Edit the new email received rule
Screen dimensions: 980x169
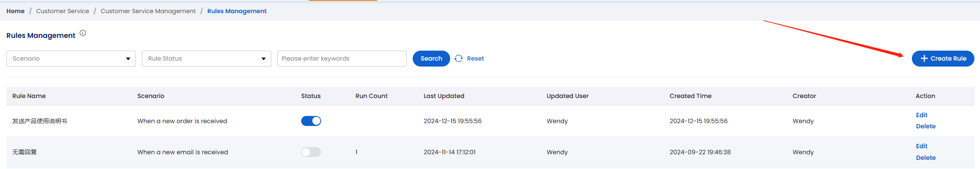[x=921, y=146]
